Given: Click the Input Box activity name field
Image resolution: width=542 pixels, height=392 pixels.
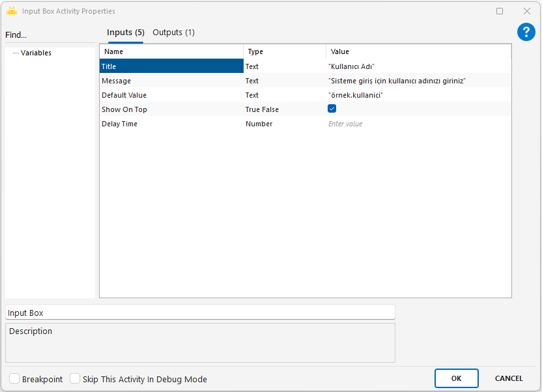Looking at the screenshot, I should click(199, 313).
